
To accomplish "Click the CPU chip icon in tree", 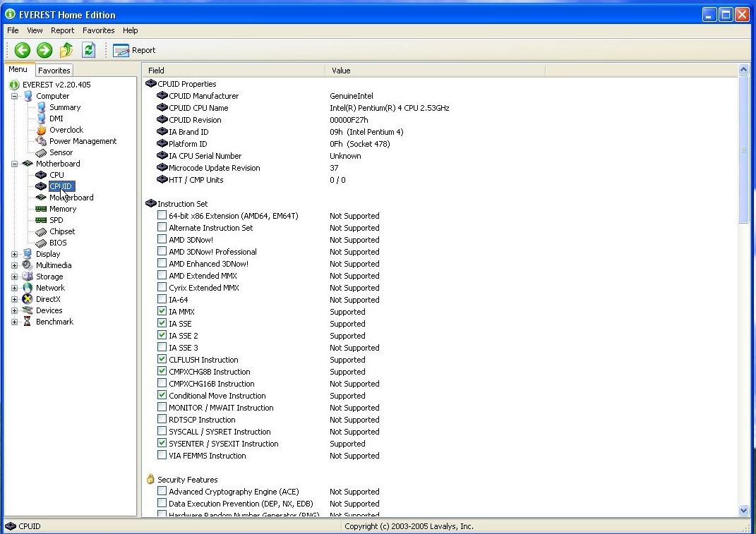I will point(42,175).
